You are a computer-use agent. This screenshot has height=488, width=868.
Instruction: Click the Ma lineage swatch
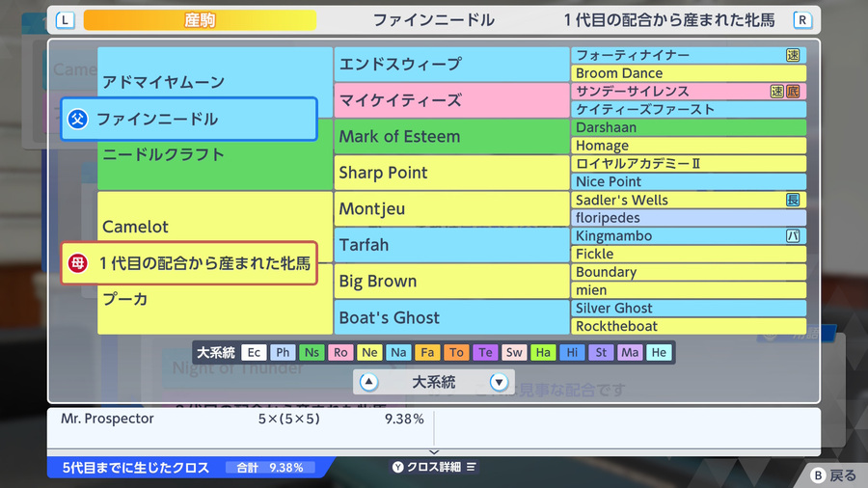630,352
